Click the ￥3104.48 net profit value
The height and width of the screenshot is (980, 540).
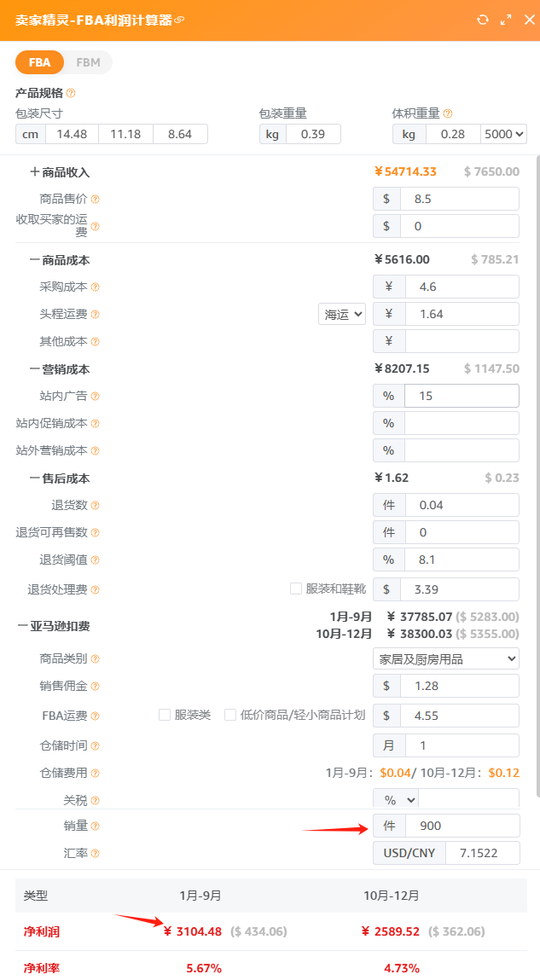coord(193,931)
